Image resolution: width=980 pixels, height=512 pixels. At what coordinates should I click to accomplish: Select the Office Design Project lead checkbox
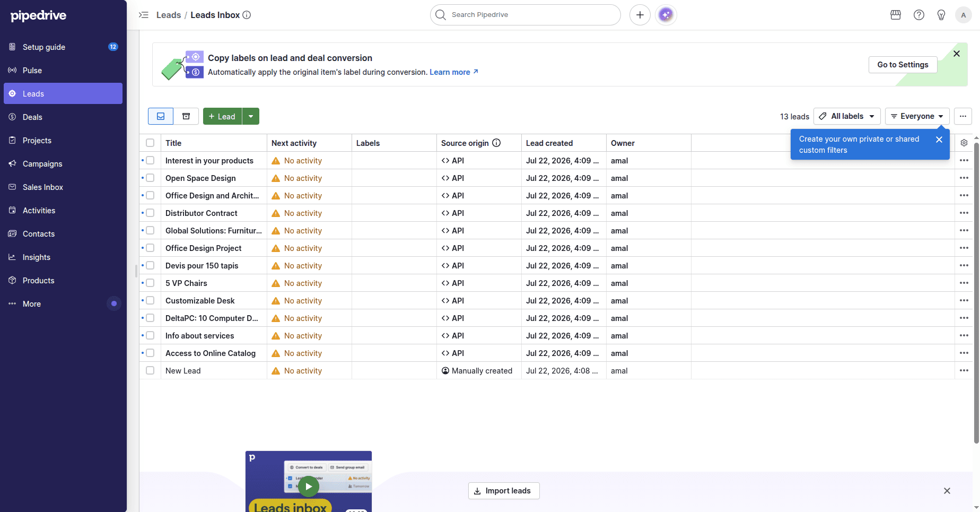click(x=150, y=248)
